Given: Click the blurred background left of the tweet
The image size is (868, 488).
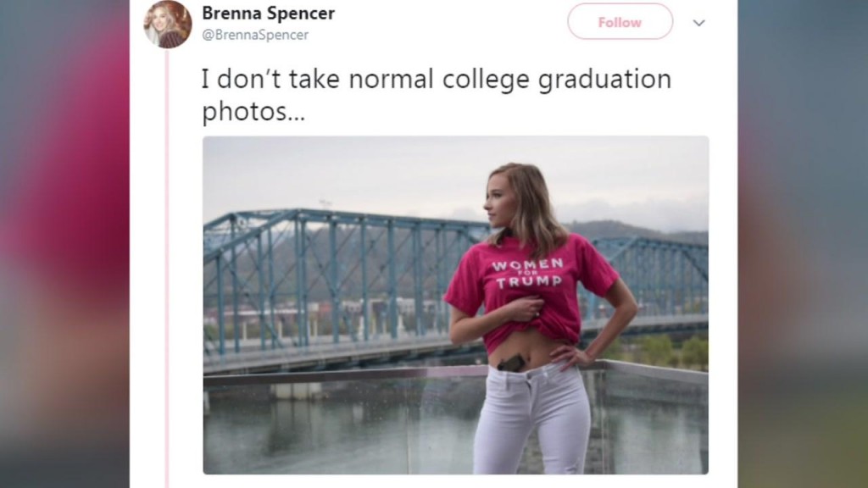Looking at the screenshot, I should pyautogui.click(x=64, y=244).
